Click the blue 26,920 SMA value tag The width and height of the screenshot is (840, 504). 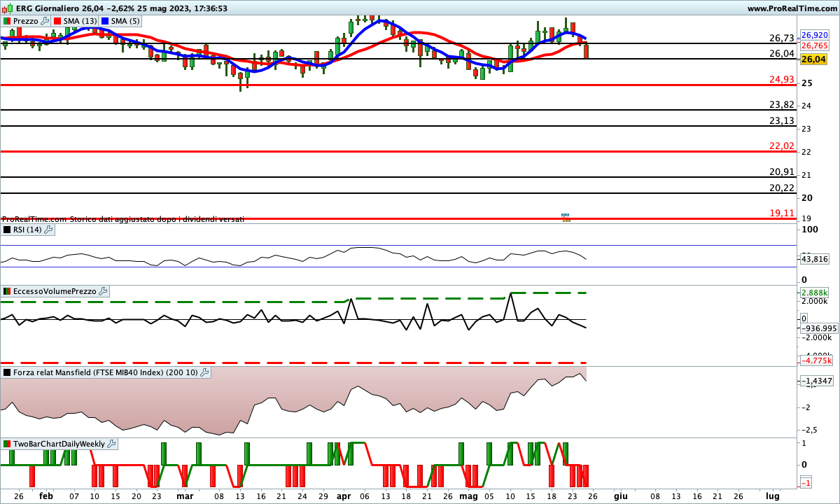pos(814,35)
